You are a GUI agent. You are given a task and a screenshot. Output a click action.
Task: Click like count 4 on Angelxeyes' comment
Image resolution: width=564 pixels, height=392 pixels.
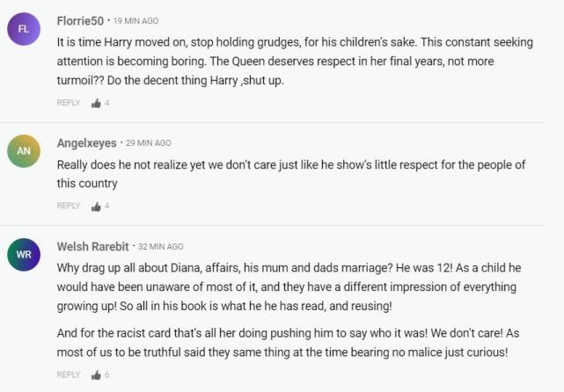pos(106,207)
